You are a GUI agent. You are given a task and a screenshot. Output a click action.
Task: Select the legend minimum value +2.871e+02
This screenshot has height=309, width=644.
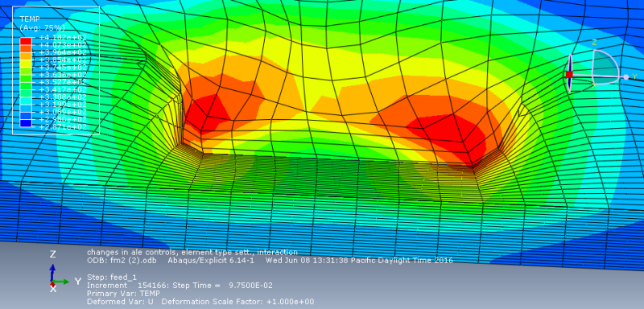[63, 127]
